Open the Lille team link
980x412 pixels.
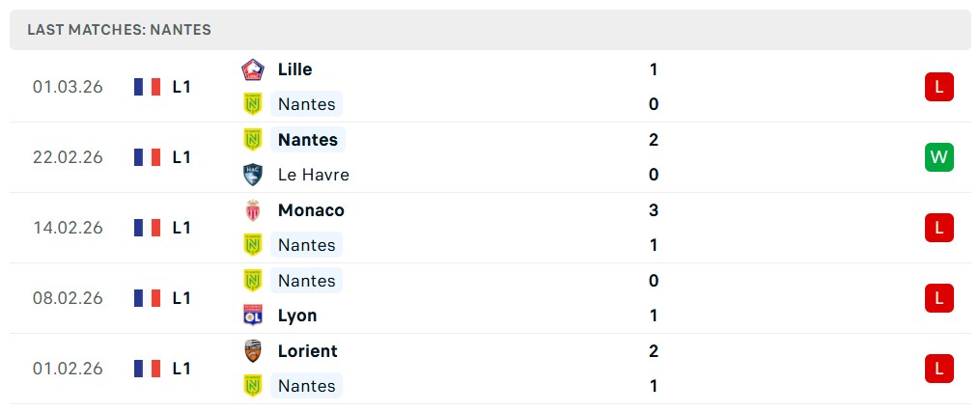[294, 69]
